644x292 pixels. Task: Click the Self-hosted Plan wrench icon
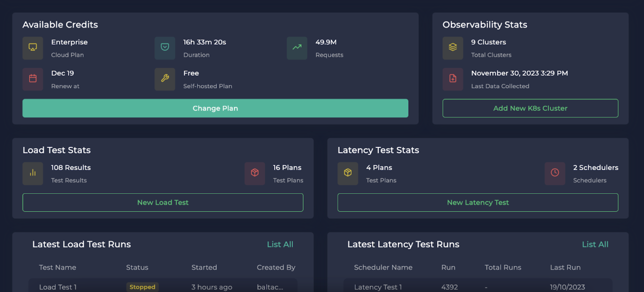click(165, 79)
